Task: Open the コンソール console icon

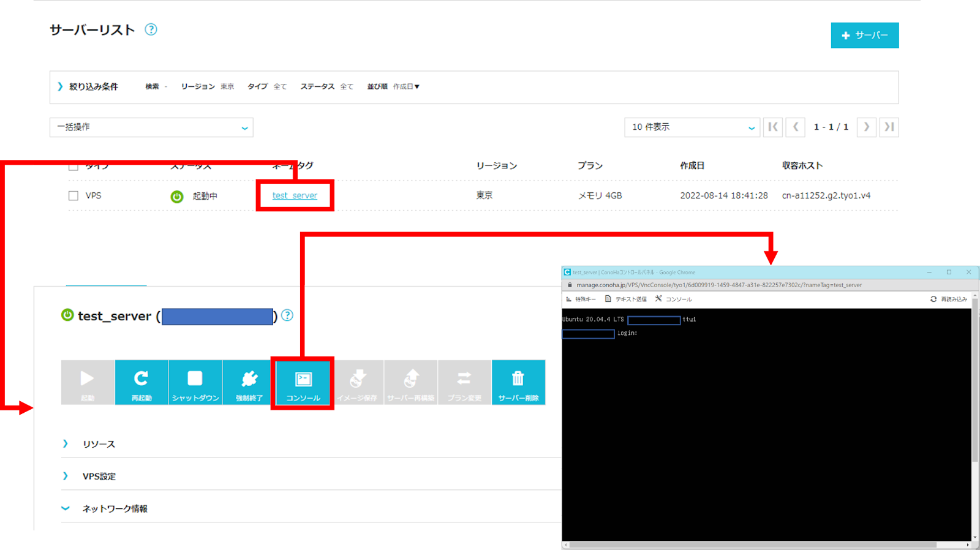Action: click(x=303, y=383)
